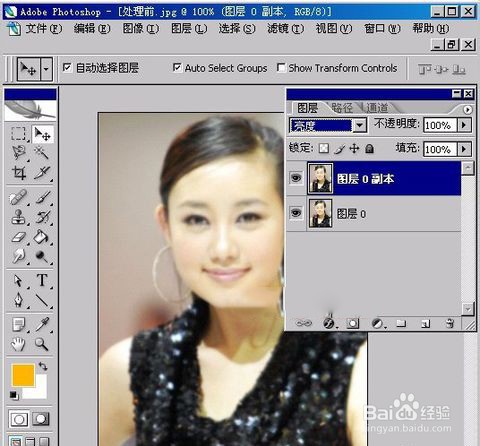Select the Pen tool
Image resolution: width=480 pixels, height=446 pixels.
pyautogui.click(x=18, y=300)
